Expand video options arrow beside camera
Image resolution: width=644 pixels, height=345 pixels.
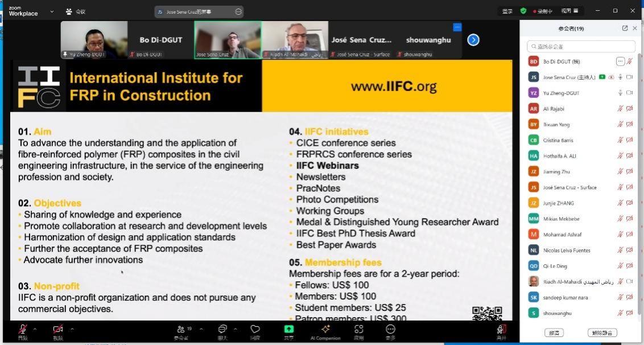(x=72, y=328)
